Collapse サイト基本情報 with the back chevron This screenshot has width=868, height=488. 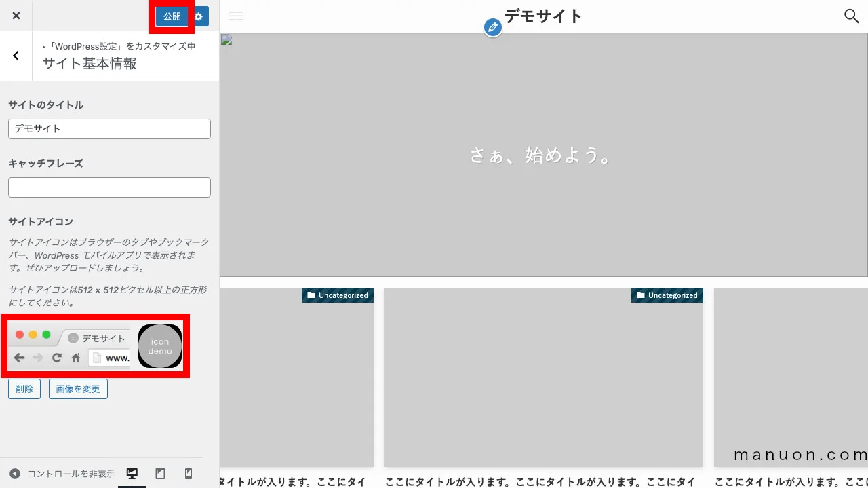(x=16, y=56)
